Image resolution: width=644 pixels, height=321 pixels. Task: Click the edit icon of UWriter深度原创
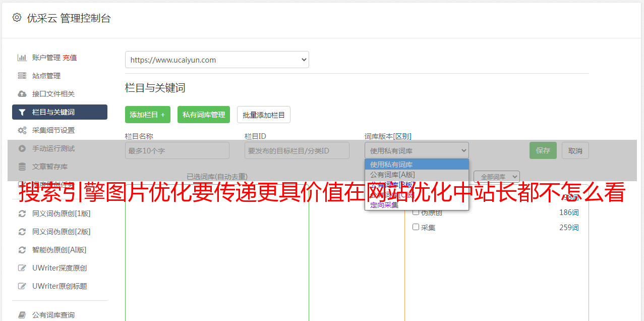[22, 268]
